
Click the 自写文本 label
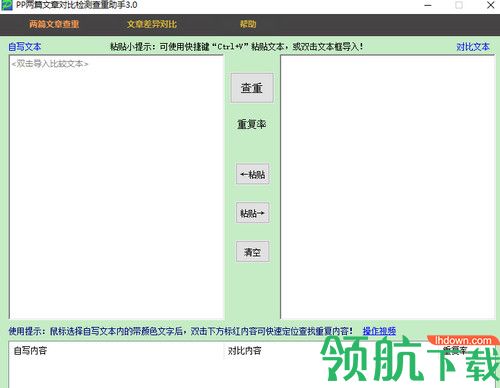tap(25, 47)
